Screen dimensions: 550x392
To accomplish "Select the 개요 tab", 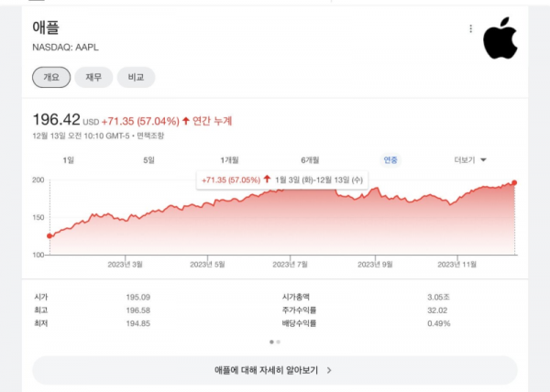I will pyautogui.click(x=49, y=78).
